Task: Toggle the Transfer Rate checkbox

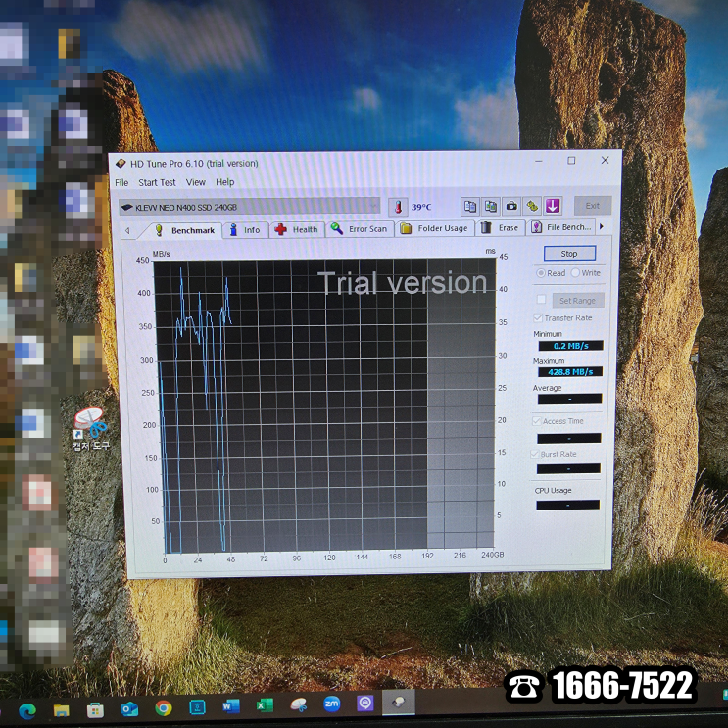Action: [x=538, y=318]
